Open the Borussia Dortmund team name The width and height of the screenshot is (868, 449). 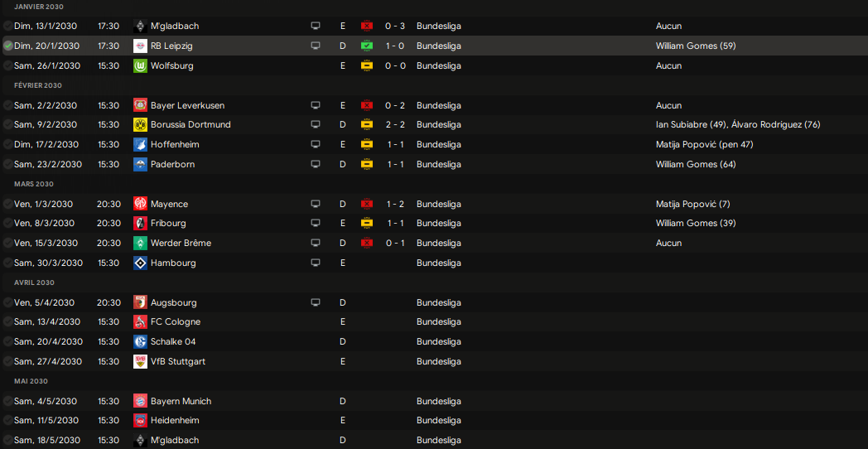[x=190, y=124]
